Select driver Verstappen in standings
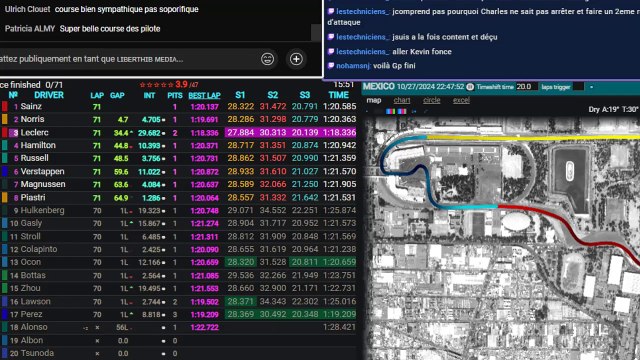The image size is (640, 360). 42,171
